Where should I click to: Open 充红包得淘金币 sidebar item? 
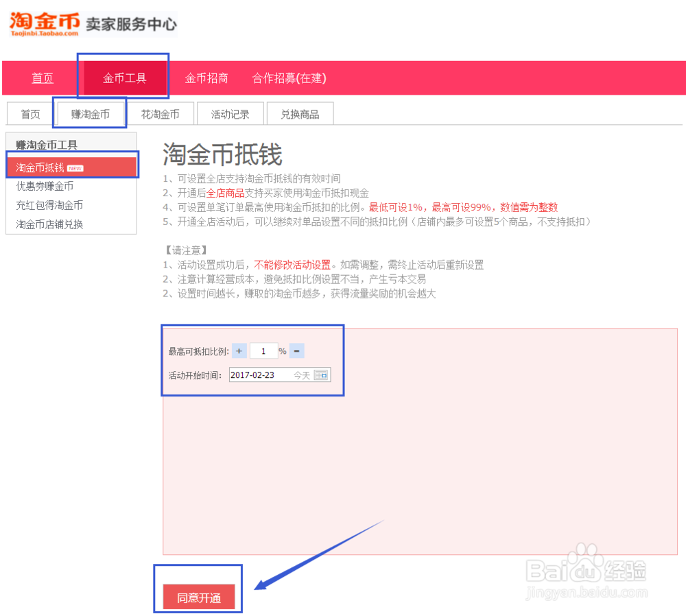click(49, 205)
